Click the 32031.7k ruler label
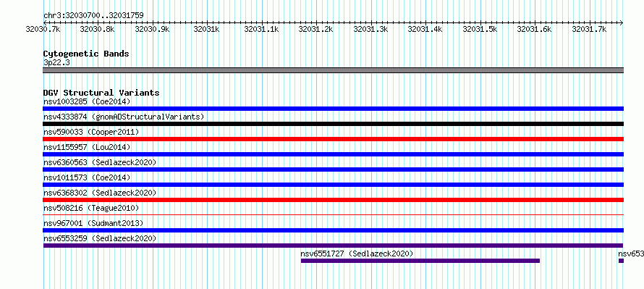Screen dimensions: 644x289 (590, 29)
